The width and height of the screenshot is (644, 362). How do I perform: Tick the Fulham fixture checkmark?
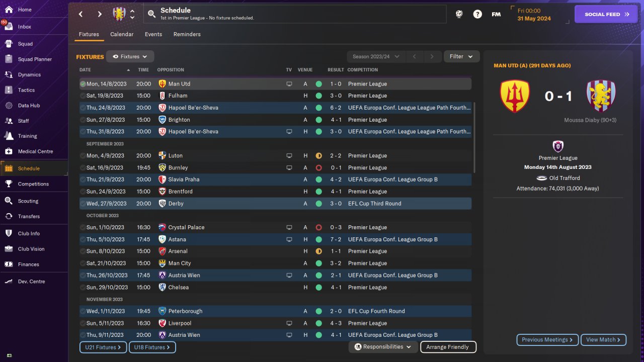coord(83,96)
